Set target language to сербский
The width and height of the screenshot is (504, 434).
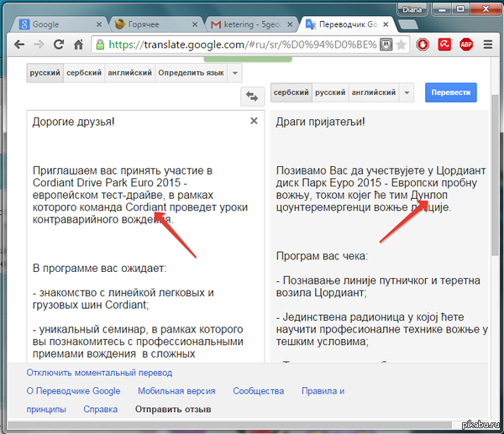[x=291, y=92]
